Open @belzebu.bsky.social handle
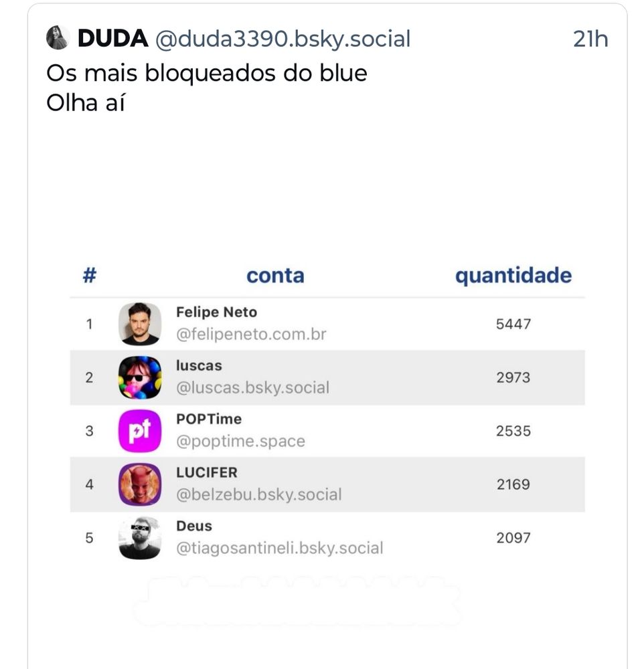The width and height of the screenshot is (644, 669). click(x=259, y=494)
